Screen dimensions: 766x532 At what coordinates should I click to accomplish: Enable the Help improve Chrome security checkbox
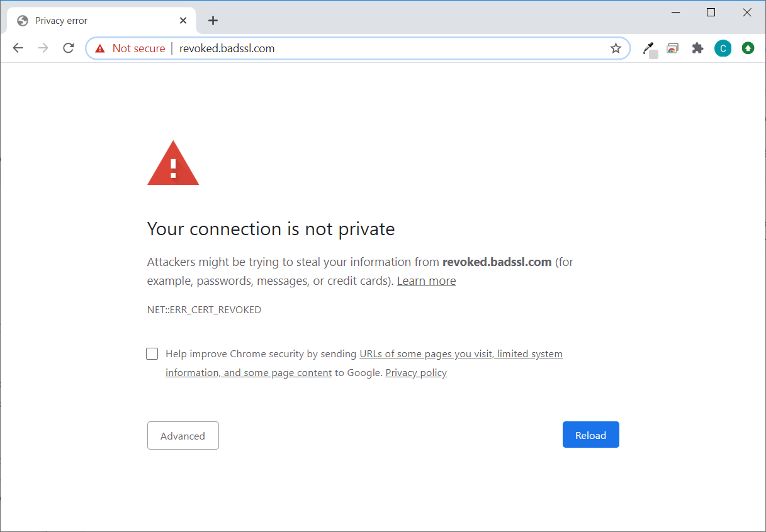(152, 353)
